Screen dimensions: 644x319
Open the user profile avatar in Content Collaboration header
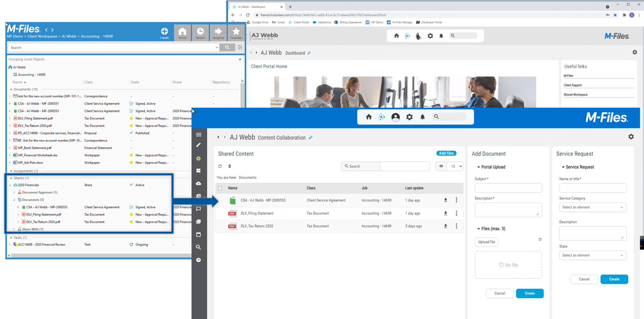point(395,117)
